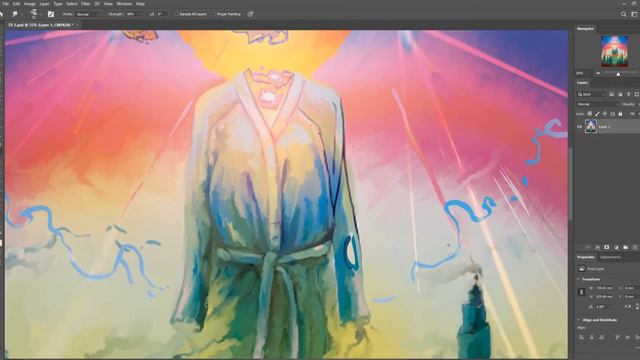Align horizontal centers icon

tap(591, 337)
